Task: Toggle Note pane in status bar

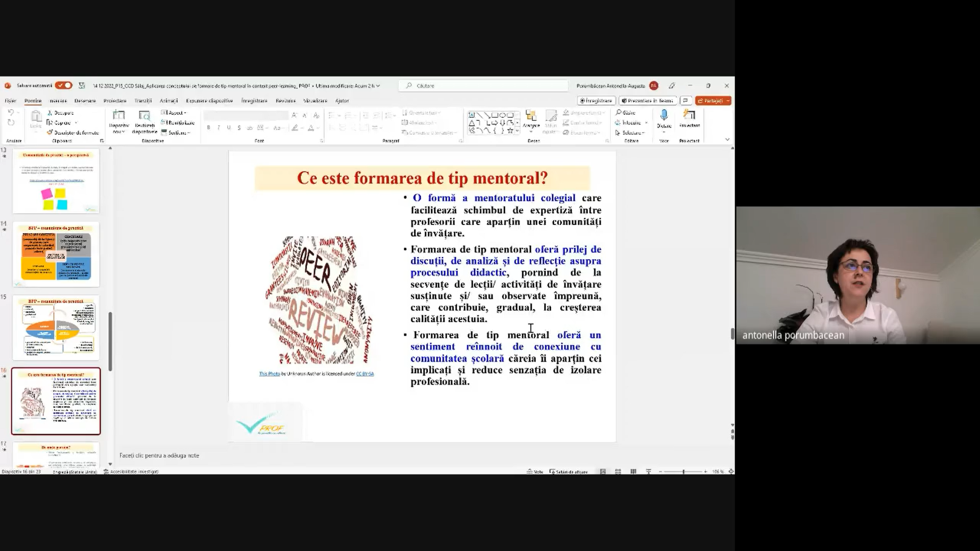Action: [535, 472]
